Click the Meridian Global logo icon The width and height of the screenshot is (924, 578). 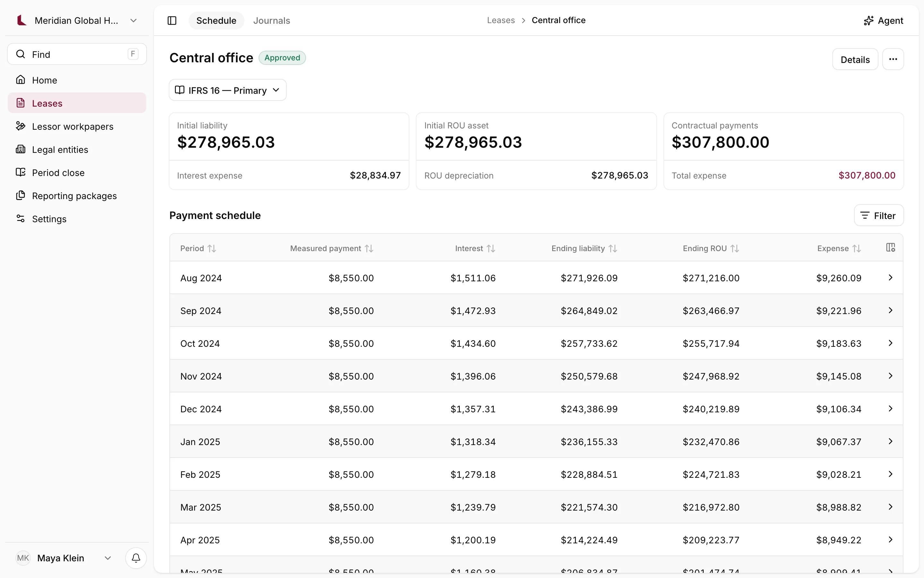point(22,20)
